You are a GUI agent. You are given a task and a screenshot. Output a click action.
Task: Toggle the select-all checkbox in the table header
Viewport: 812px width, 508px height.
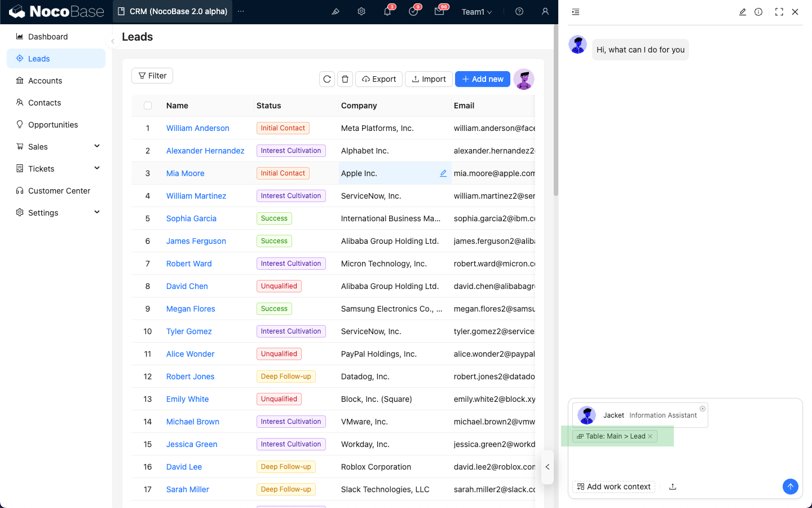click(148, 106)
